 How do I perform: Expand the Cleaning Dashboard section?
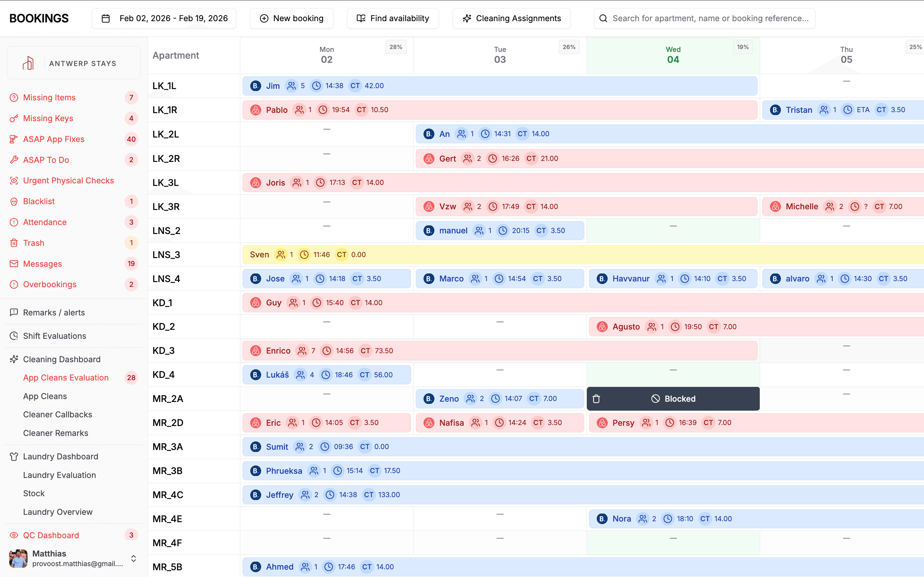point(62,359)
